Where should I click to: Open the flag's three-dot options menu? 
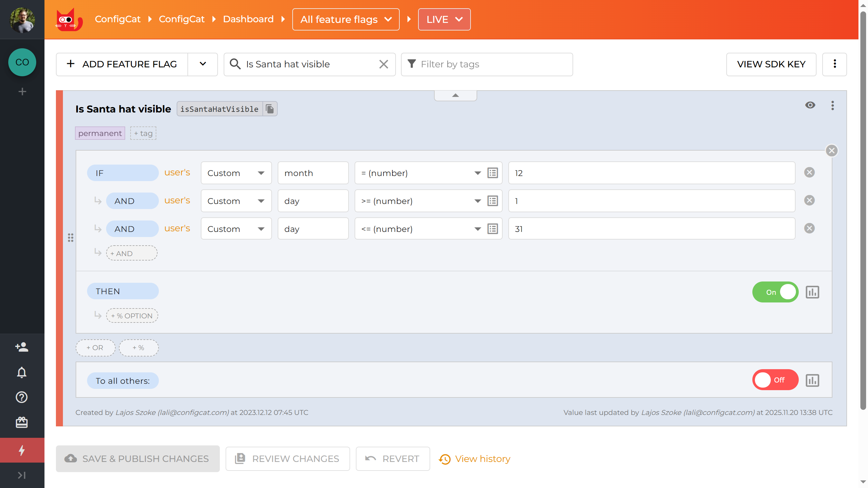[832, 105]
